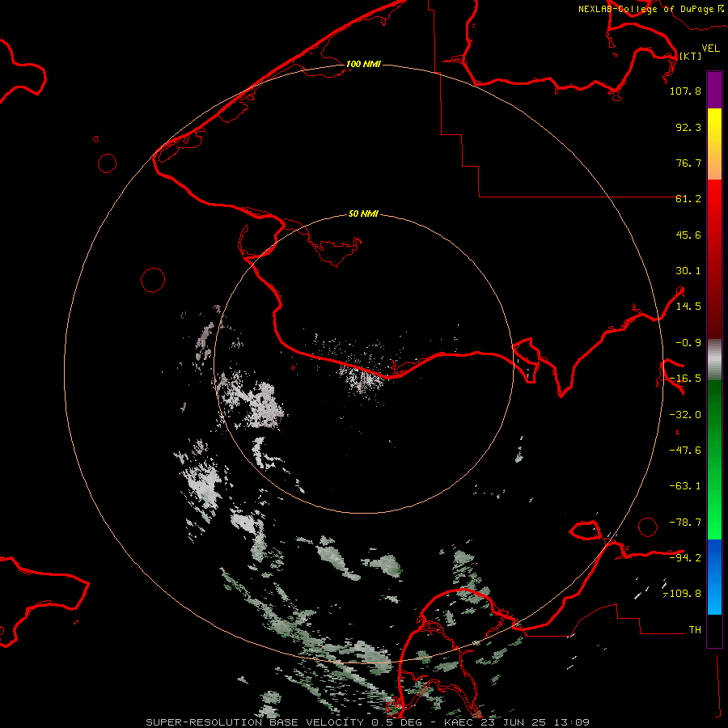Screen dimensions: 728x728
Task: Click the 61.2 velocity scale value
Action: (688, 199)
